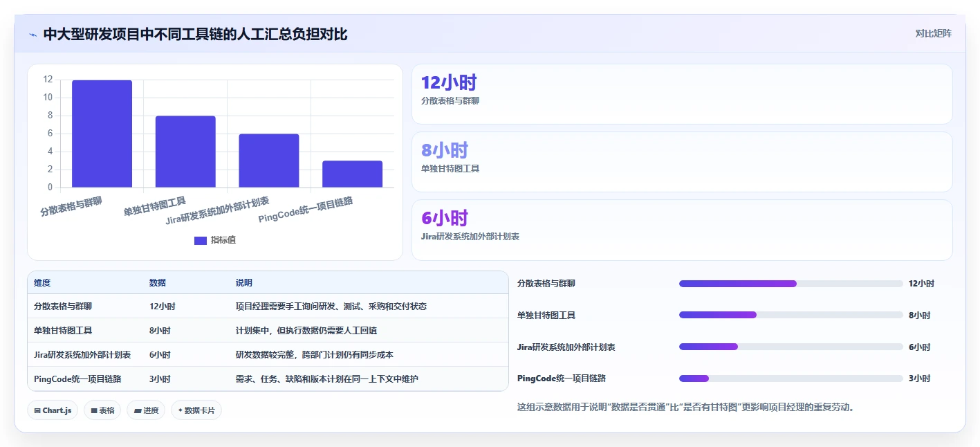The width and height of the screenshot is (980, 447).
Task: Click the 12小时 value beside progress bar
Action: pyautogui.click(x=921, y=284)
